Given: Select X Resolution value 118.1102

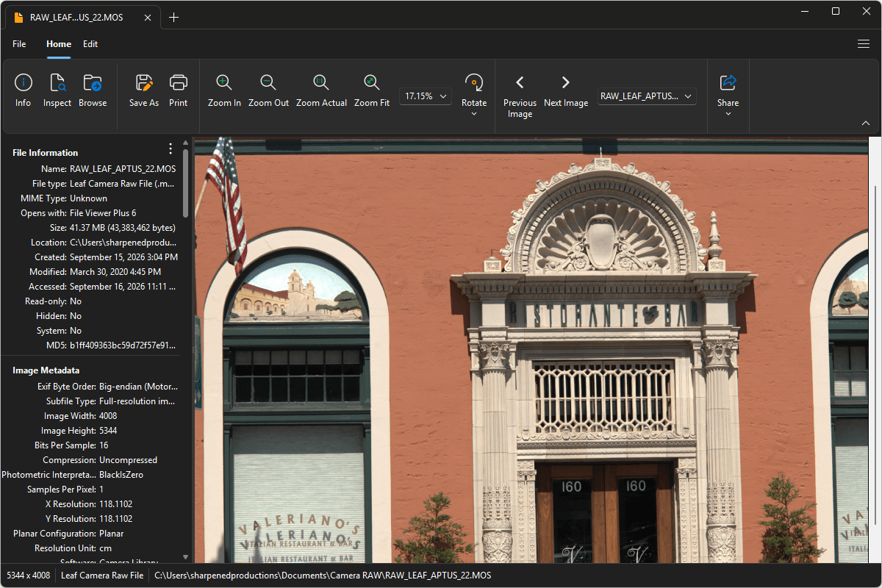Looking at the screenshot, I should (115, 504).
